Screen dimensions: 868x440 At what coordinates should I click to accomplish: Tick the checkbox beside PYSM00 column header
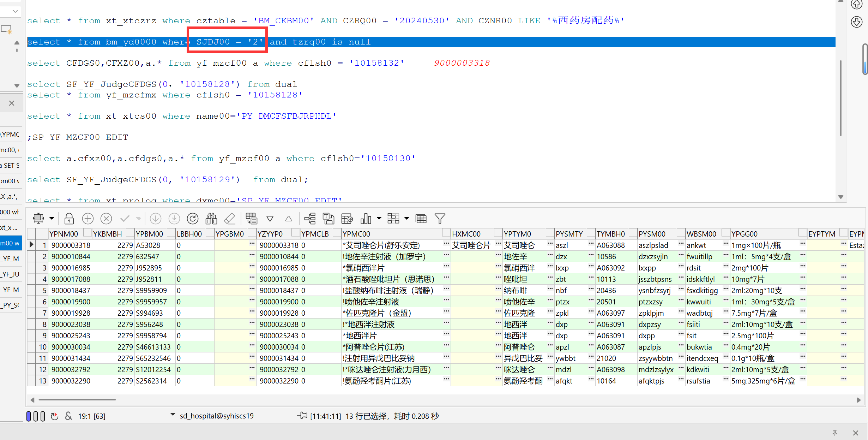[x=681, y=233]
